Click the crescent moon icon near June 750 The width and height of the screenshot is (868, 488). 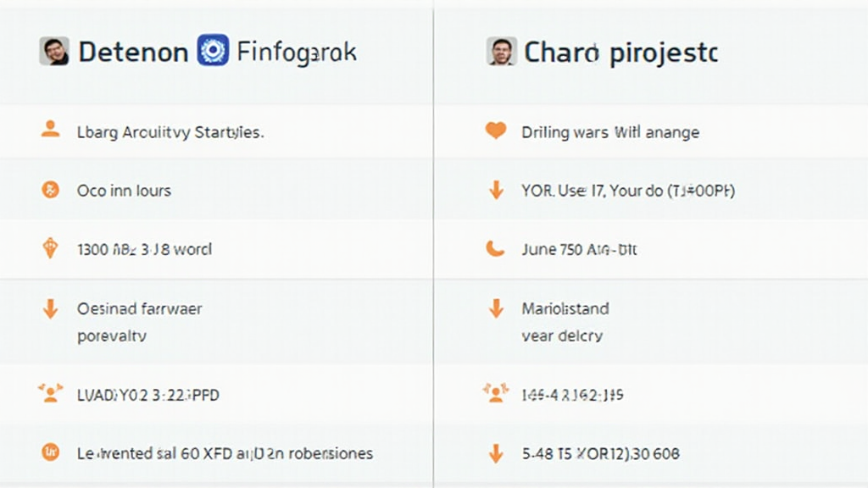point(494,249)
